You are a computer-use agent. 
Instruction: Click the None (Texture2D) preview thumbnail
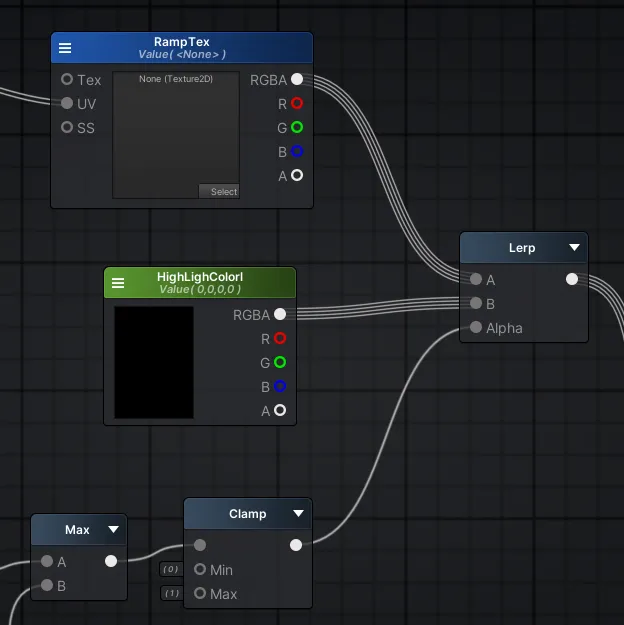click(175, 130)
